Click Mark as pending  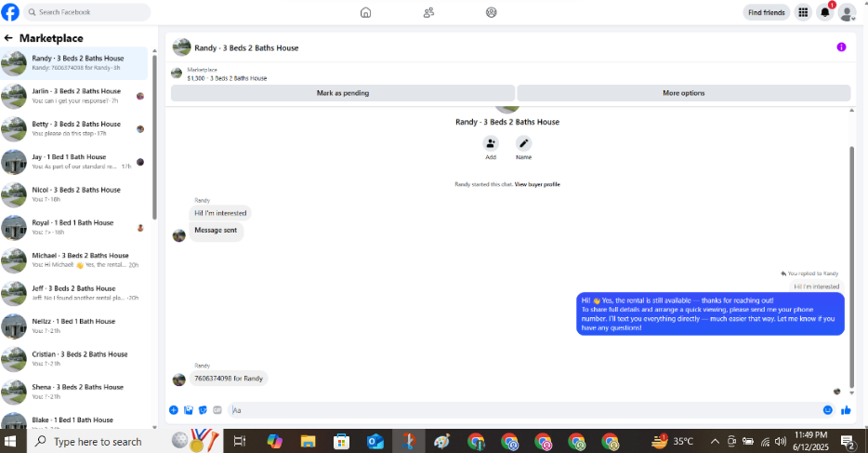point(343,93)
